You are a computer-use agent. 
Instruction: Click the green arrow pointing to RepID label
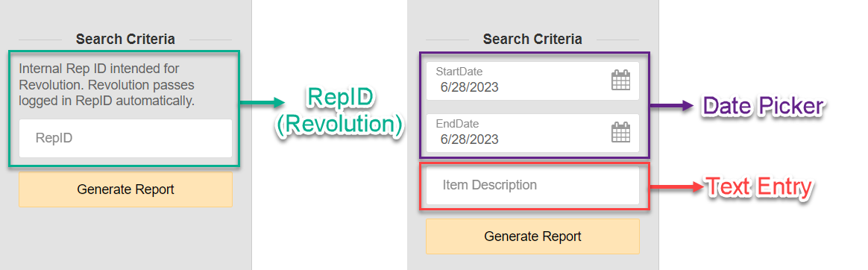pos(261,101)
